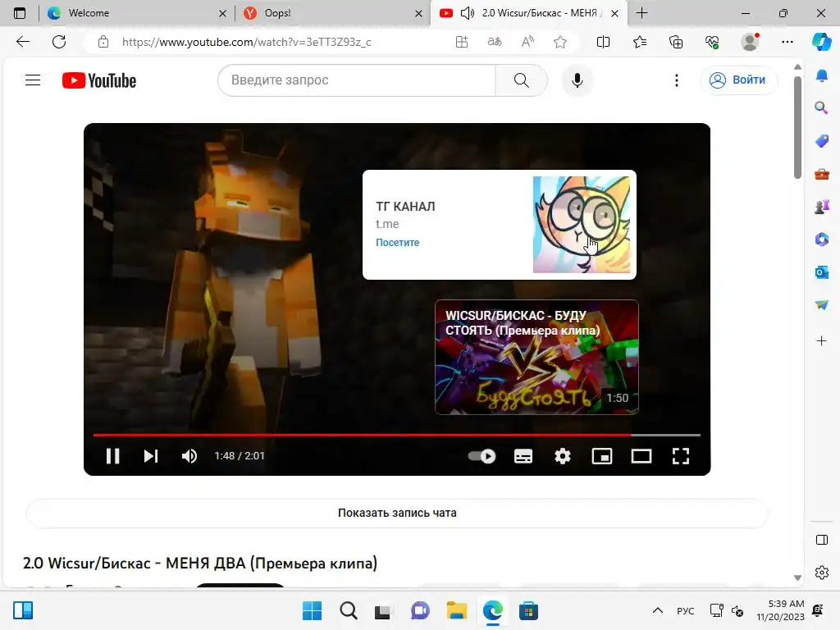Viewport: 840px width, 630px height.
Task: Open File Explorer from taskbar
Action: [456, 610]
